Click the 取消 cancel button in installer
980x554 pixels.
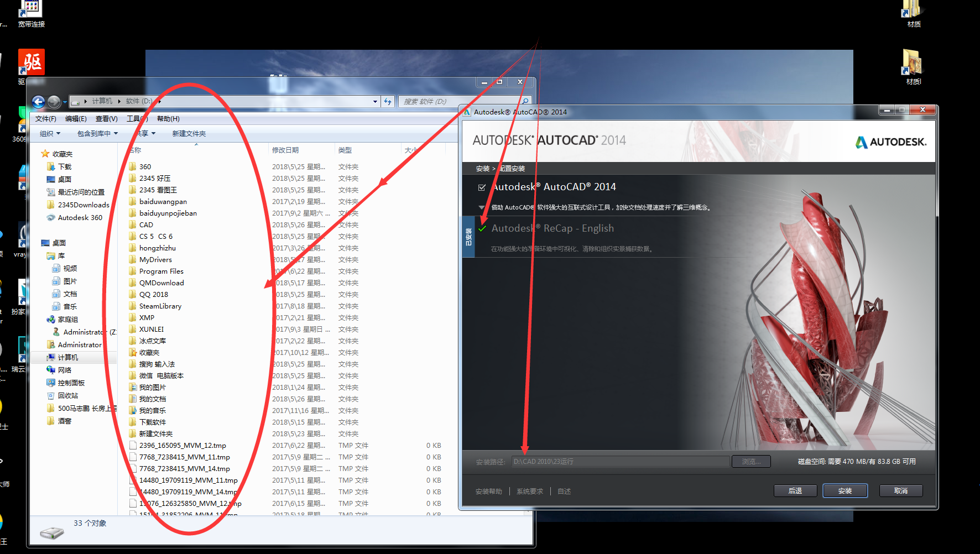pyautogui.click(x=901, y=490)
